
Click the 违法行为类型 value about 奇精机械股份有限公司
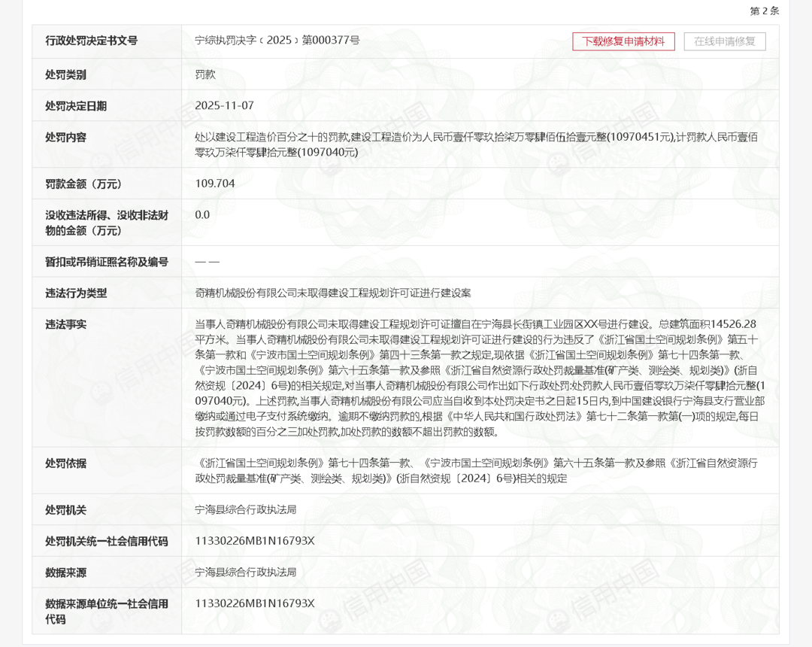click(x=332, y=293)
